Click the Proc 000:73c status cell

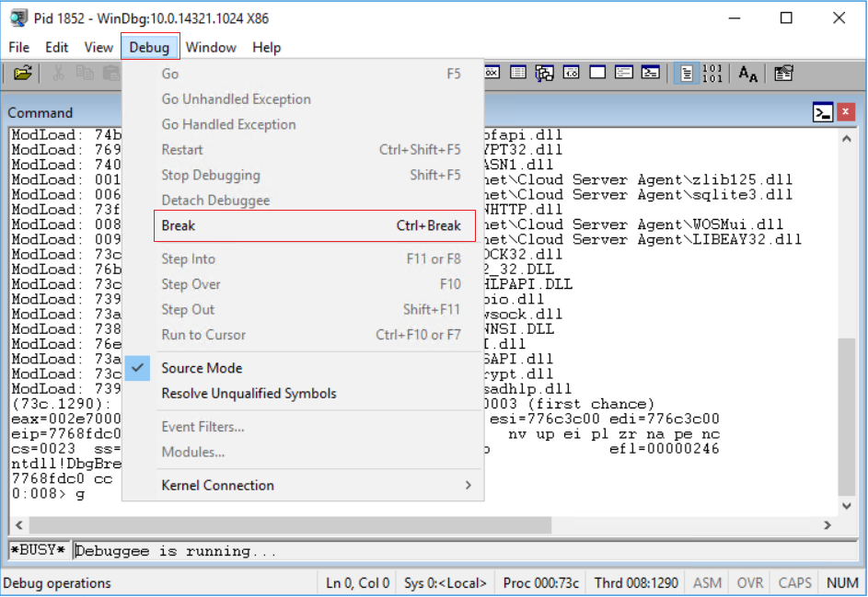pyautogui.click(x=541, y=583)
